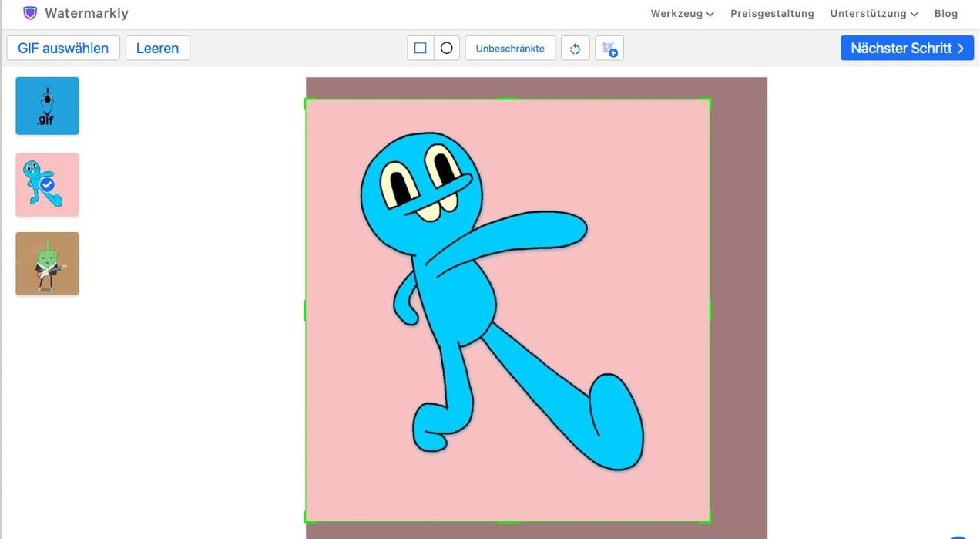Select the rectangular crop shape
The width and height of the screenshot is (980, 539).
[421, 48]
